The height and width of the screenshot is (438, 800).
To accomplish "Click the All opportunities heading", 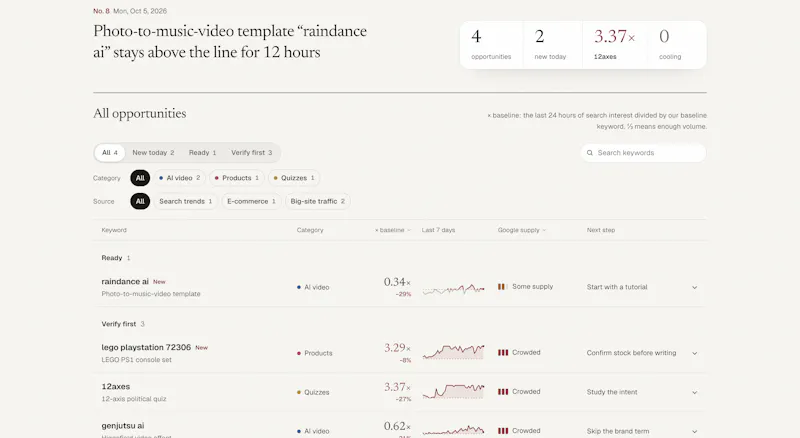I will [x=139, y=113].
